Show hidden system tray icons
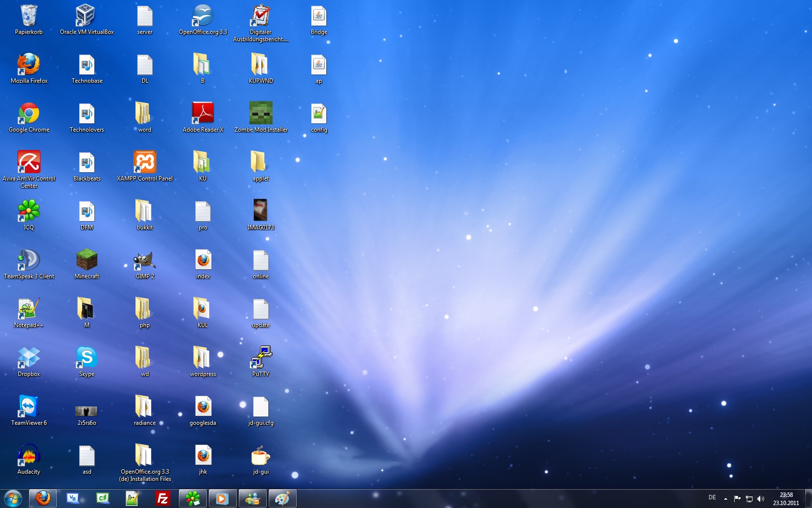The width and height of the screenshot is (812, 508). 725,498
